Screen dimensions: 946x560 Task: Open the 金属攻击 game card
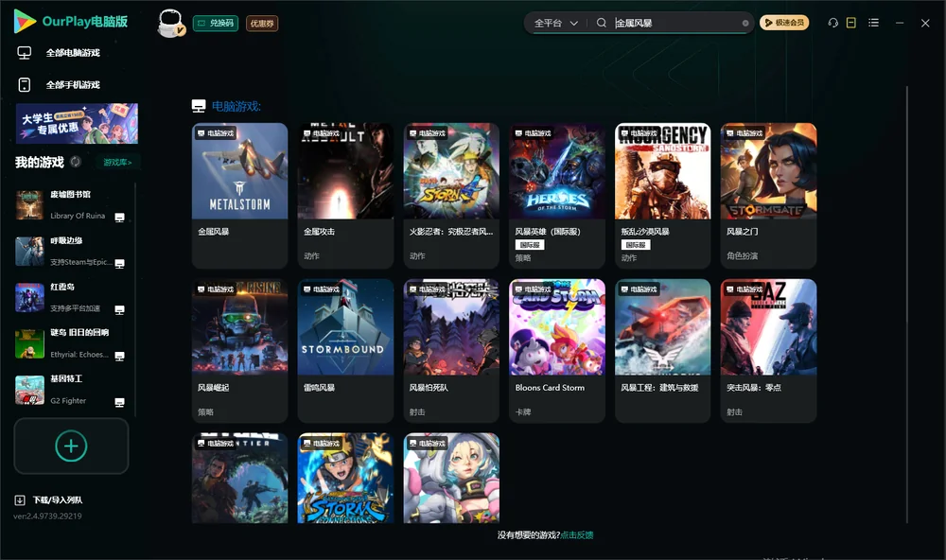tap(345, 196)
